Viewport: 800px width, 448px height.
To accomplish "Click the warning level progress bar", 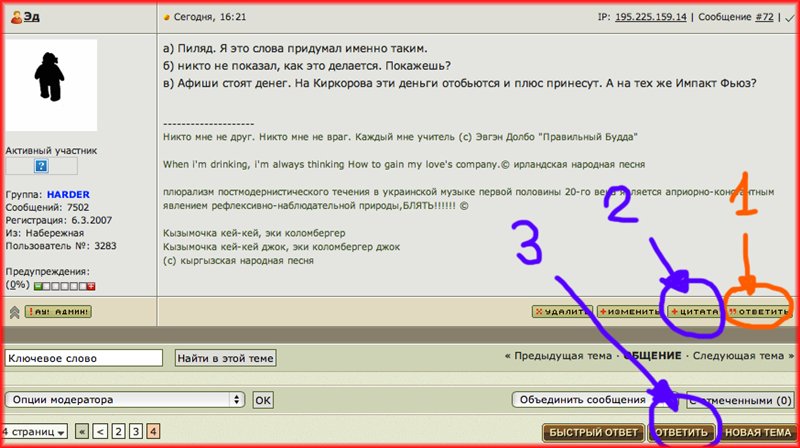I will (66, 285).
